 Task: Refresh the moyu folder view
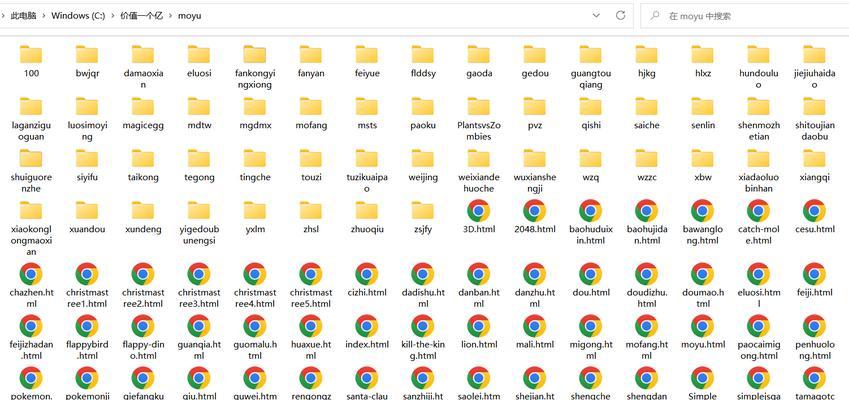click(x=621, y=16)
